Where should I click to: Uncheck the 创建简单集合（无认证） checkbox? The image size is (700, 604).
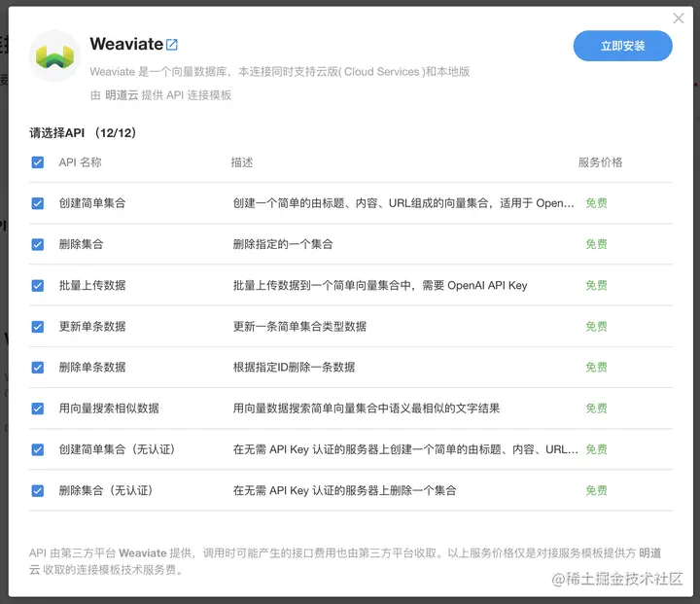(38, 449)
